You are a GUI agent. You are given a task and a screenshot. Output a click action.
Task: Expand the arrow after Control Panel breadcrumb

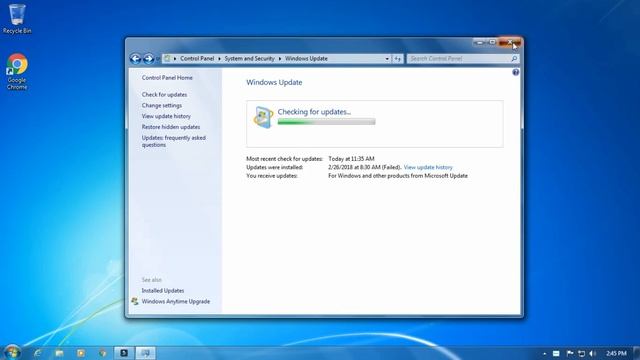point(219,59)
